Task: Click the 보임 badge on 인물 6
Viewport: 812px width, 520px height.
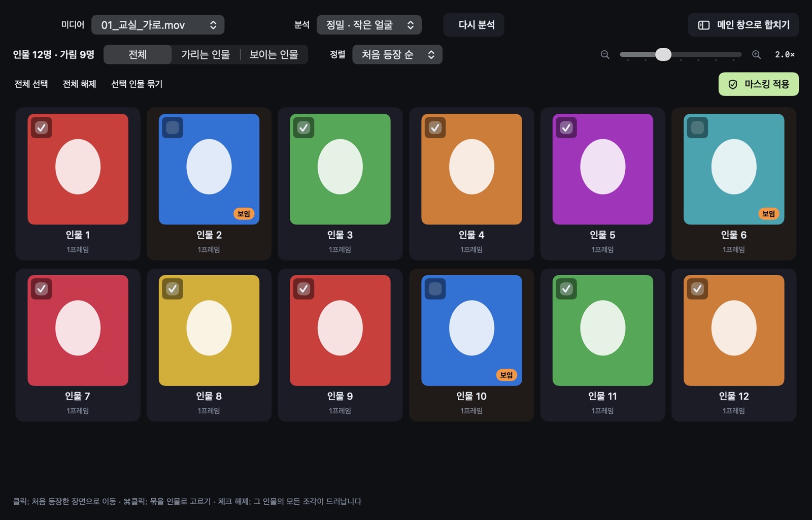Action: tap(768, 214)
